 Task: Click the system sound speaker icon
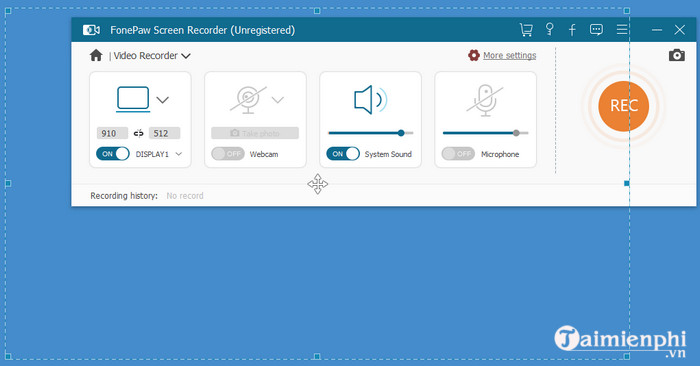point(371,99)
